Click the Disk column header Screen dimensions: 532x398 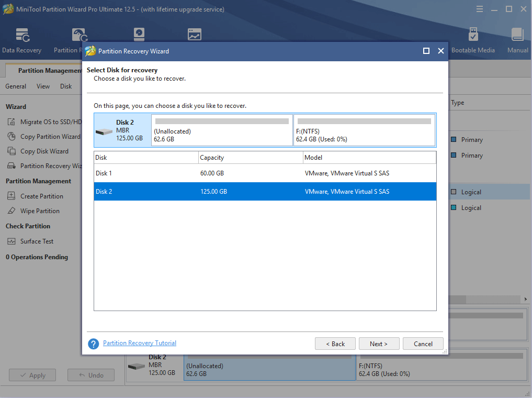point(146,158)
